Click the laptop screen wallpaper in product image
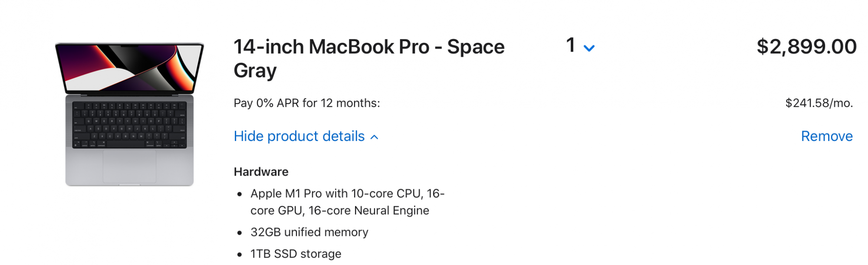868x265 pixels. click(129, 67)
